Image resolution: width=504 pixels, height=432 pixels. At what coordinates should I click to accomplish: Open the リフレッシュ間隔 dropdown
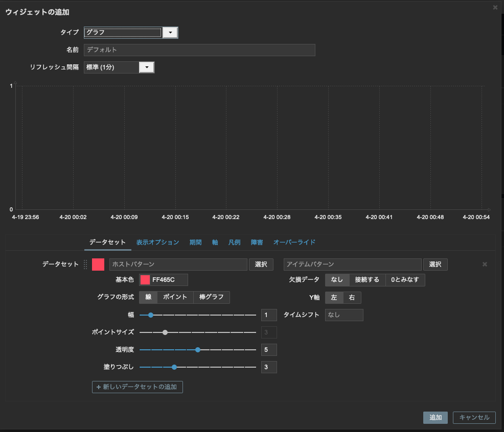[x=147, y=67]
